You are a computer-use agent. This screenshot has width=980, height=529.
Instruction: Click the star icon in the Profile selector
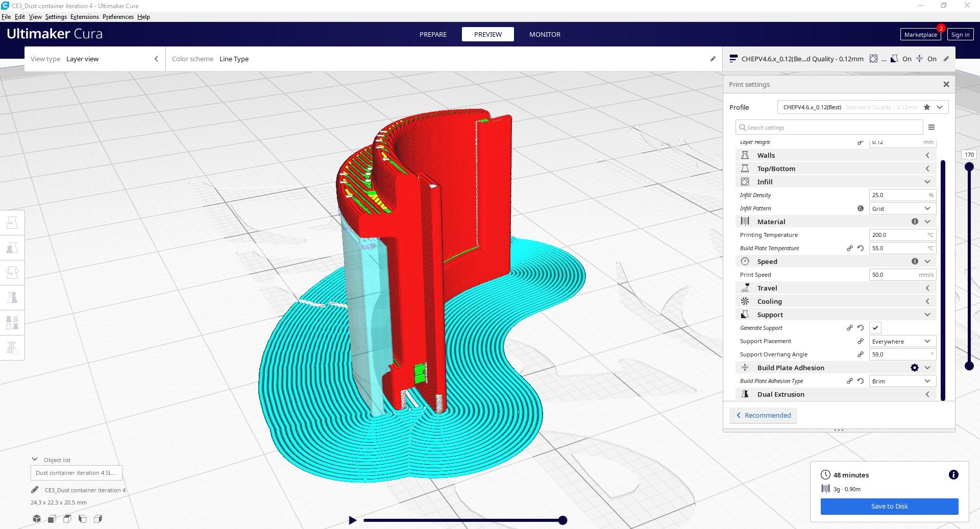[927, 107]
